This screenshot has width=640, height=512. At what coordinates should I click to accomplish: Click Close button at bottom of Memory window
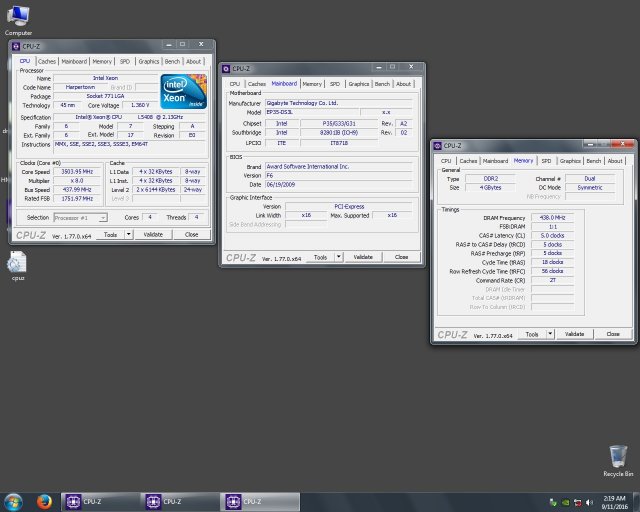pos(612,334)
